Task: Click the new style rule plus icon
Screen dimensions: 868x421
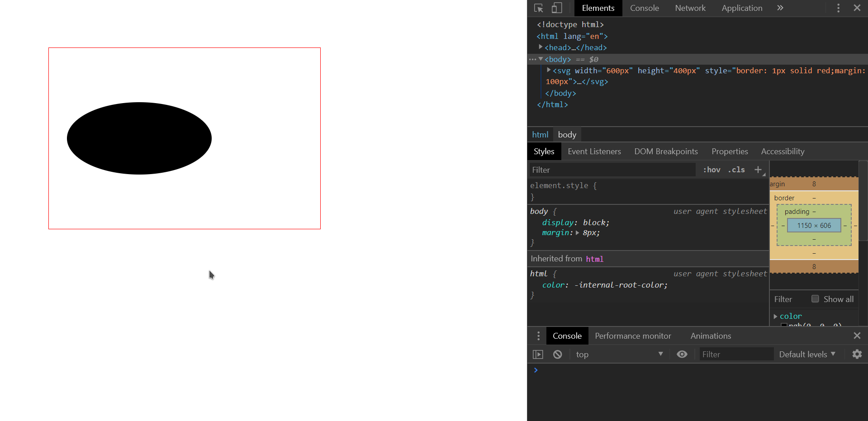Action: 758,170
